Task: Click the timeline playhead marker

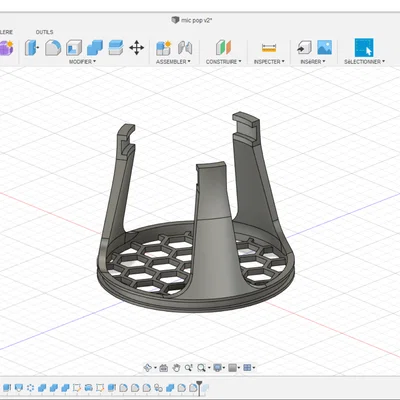Action: (x=199, y=387)
